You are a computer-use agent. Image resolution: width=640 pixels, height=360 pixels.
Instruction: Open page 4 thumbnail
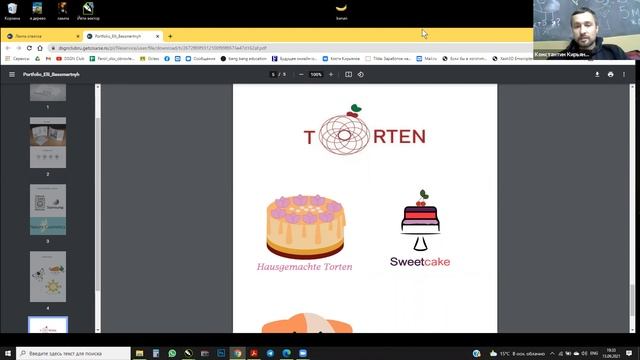pyautogui.click(x=48, y=276)
